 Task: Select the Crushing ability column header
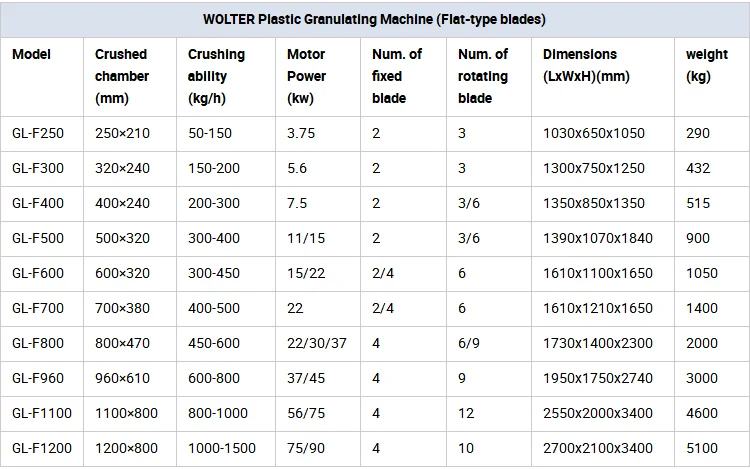[x=216, y=76]
